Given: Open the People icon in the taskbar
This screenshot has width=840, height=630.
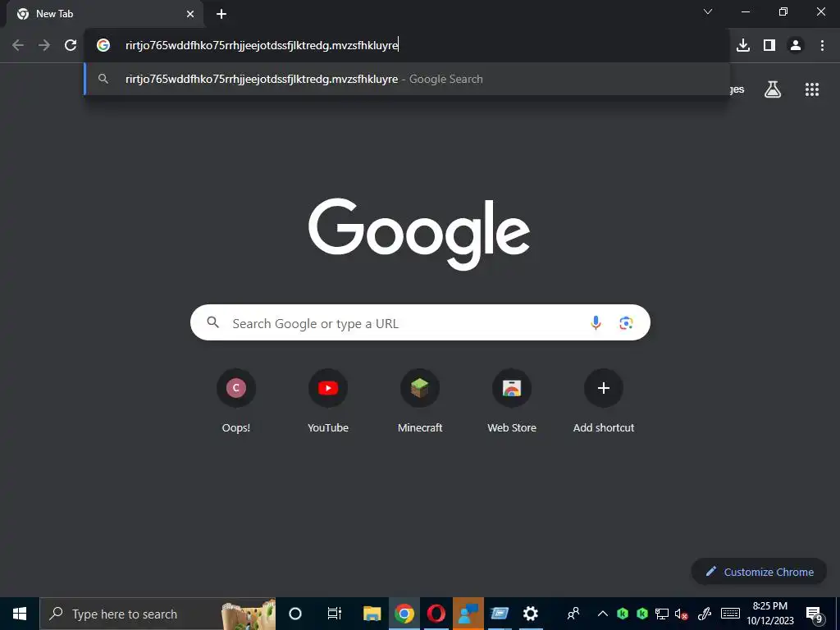Looking at the screenshot, I should point(573,614).
